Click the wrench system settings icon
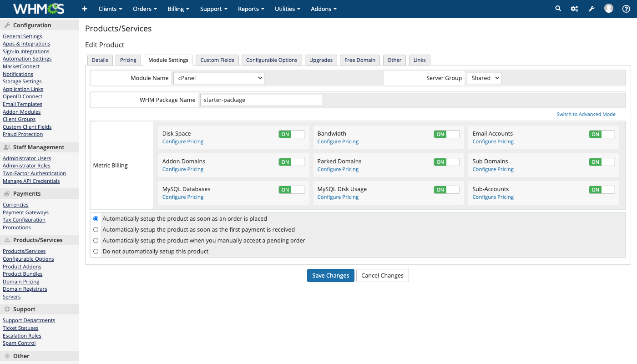Screen dimensions: 637x364 [x=591, y=8]
